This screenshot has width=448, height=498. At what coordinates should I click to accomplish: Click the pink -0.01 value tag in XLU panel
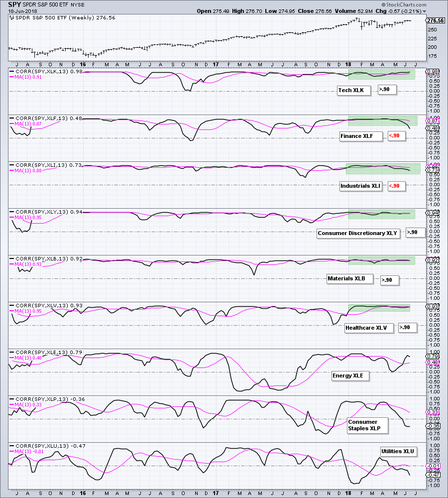433,466
